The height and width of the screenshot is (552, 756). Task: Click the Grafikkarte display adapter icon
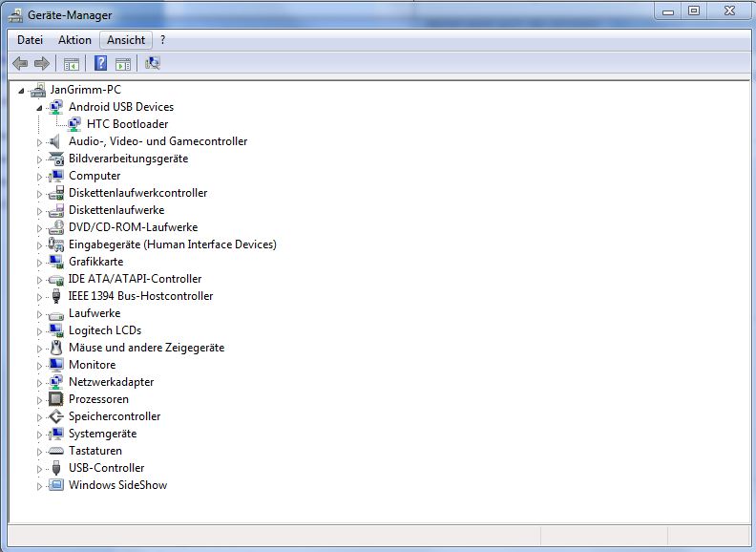tap(56, 262)
